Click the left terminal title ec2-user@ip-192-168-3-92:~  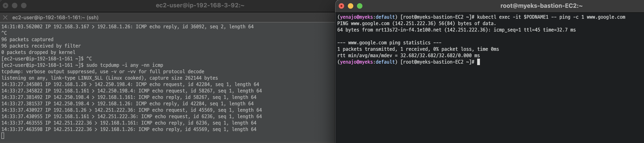pos(200,5)
